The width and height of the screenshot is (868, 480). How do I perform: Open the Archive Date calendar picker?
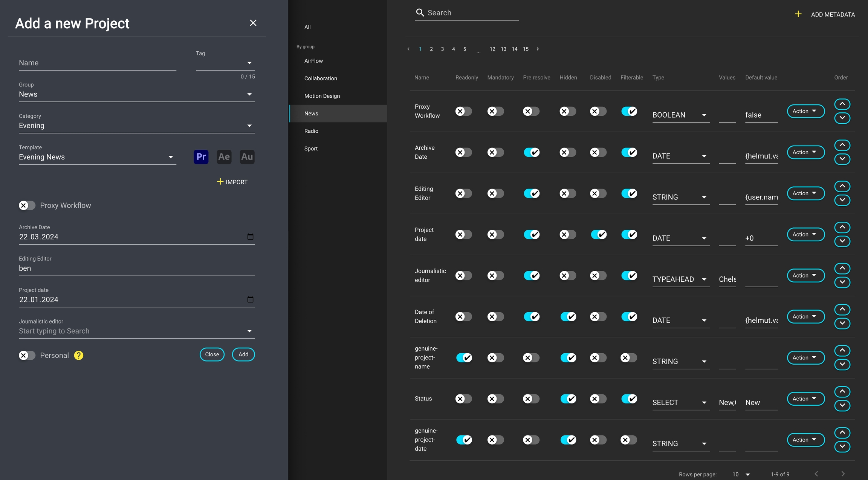(250, 237)
